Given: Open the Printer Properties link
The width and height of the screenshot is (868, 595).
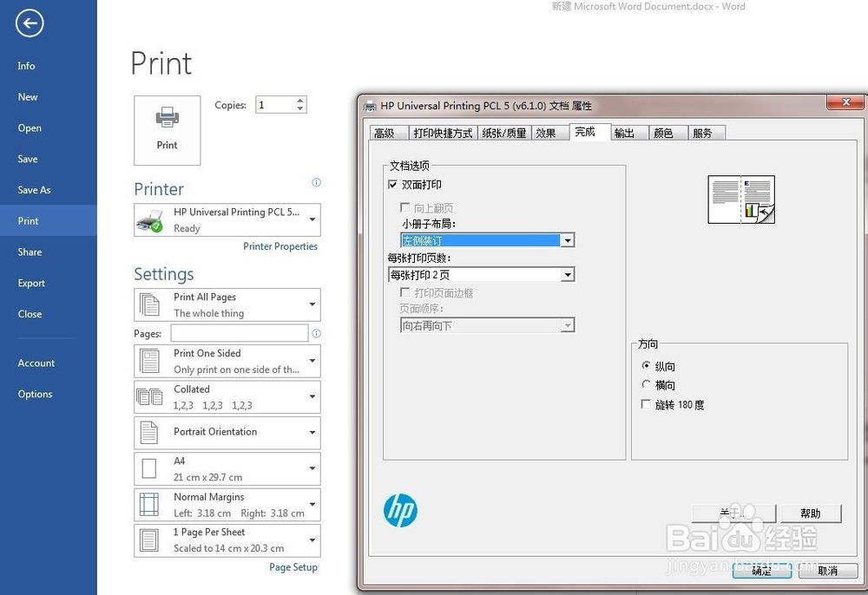Looking at the screenshot, I should (x=280, y=246).
